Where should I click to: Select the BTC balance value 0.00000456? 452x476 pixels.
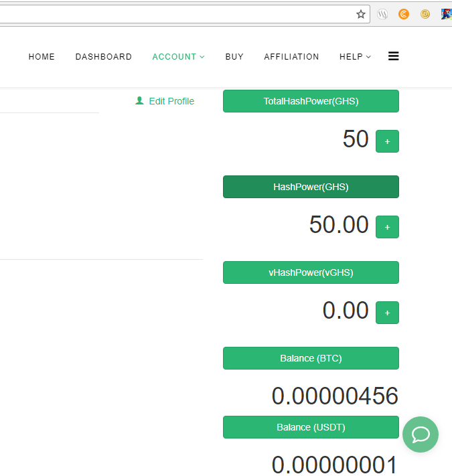(x=335, y=396)
